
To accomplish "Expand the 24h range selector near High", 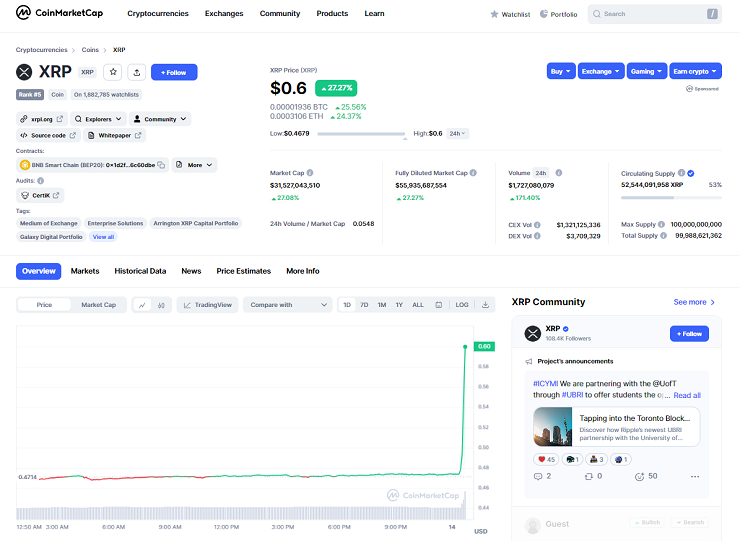I will point(457,133).
